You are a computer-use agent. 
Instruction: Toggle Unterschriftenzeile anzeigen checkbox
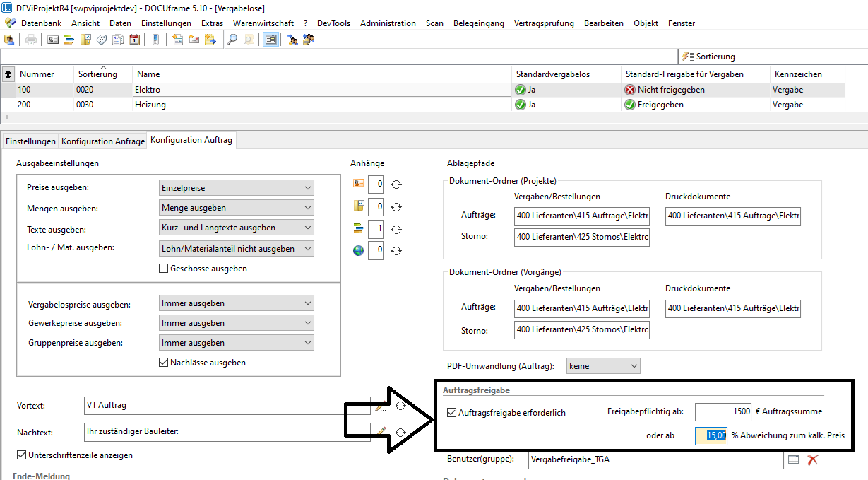(x=21, y=455)
